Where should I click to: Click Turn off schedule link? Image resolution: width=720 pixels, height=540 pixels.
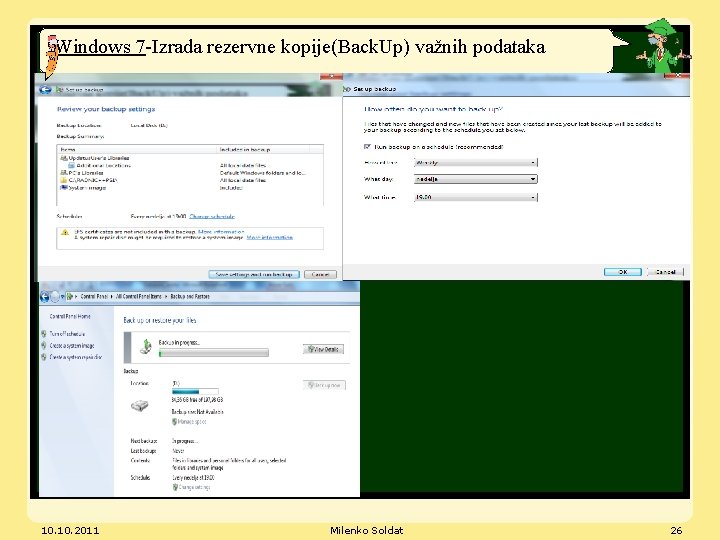coord(67,334)
